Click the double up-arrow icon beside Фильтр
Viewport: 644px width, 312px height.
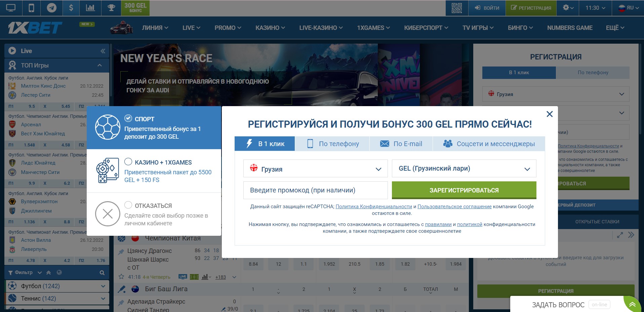[x=49, y=272]
